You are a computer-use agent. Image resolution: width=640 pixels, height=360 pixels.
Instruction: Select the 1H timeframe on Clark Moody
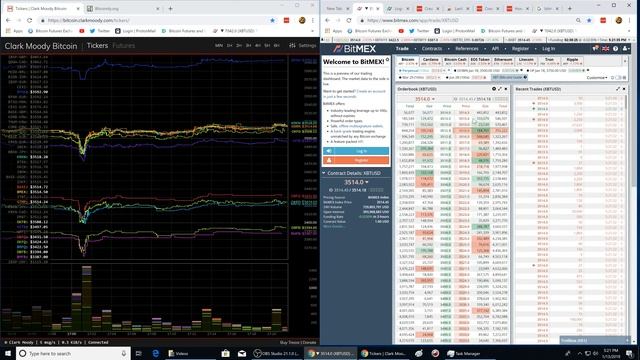coord(229,46)
